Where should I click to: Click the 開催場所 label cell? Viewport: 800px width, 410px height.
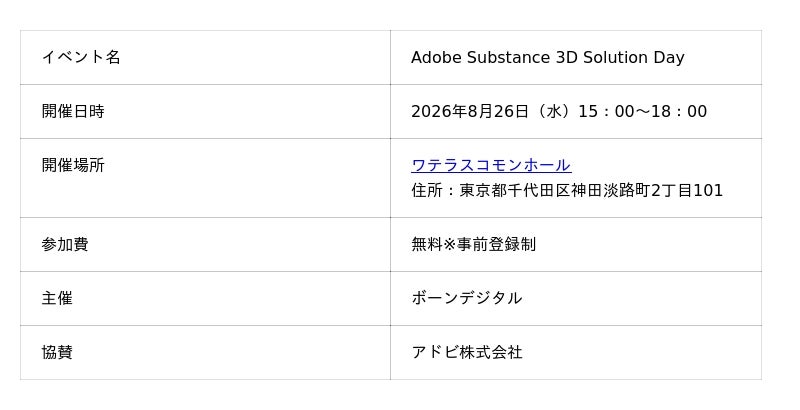[205, 178]
